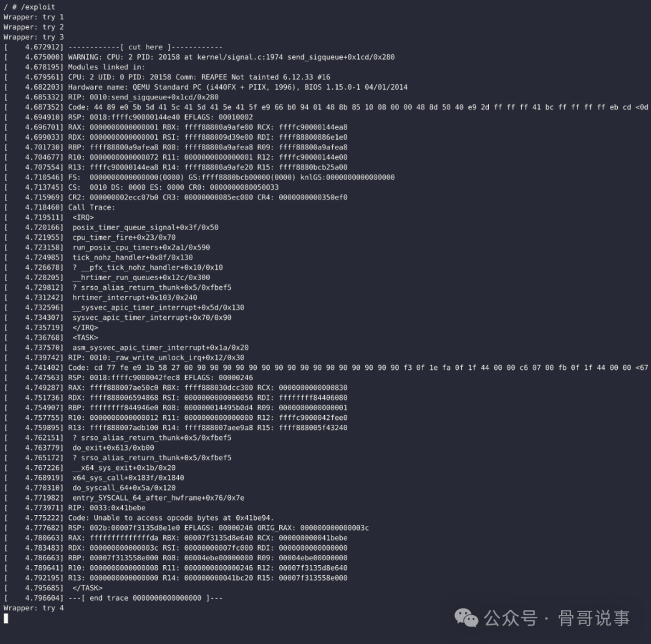Click 'tick_nohz_handler+0x8f/0x130' entry
Image resolution: width=651 pixels, height=644 pixels.
(x=133, y=257)
